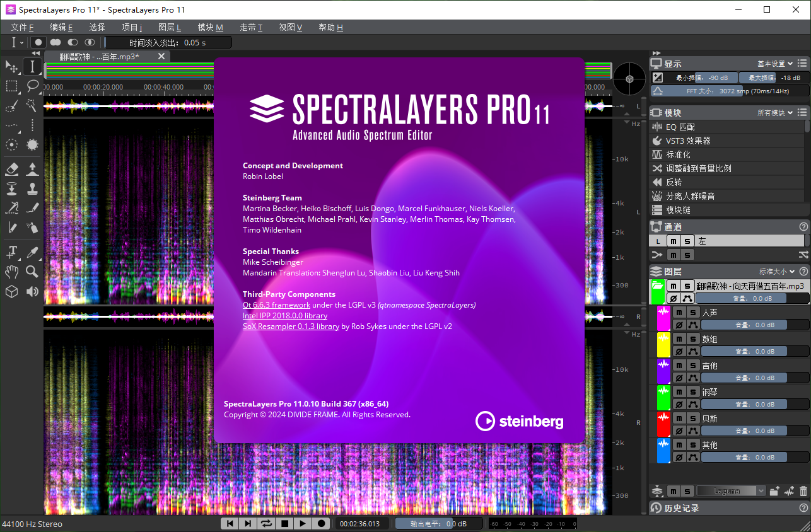
Task: Collapse the left tool panel arrows
Action: [x=35, y=54]
